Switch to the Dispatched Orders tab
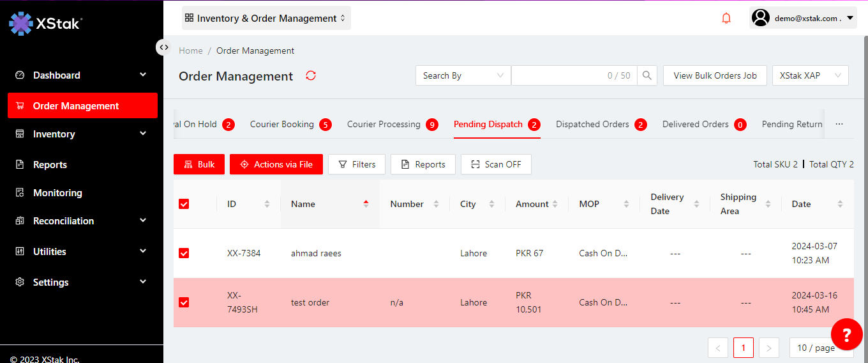Image resolution: width=868 pixels, height=363 pixels. click(592, 124)
